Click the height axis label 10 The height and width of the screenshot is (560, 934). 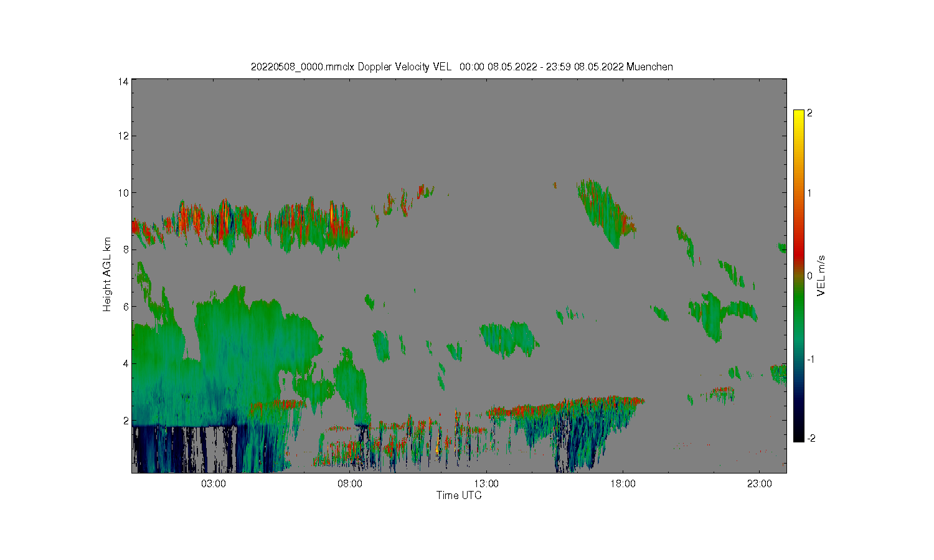coord(123,193)
